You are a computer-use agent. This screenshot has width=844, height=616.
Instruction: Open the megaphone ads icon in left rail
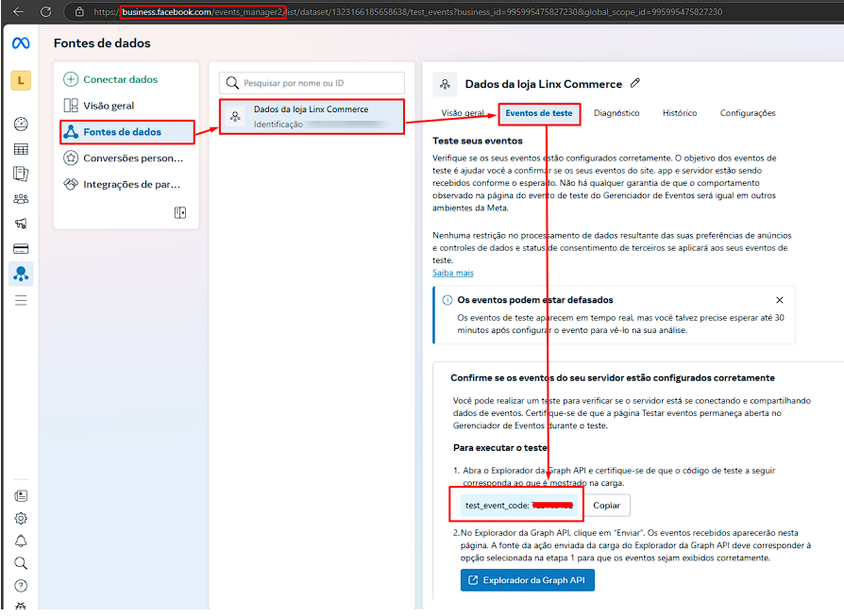[21, 224]
